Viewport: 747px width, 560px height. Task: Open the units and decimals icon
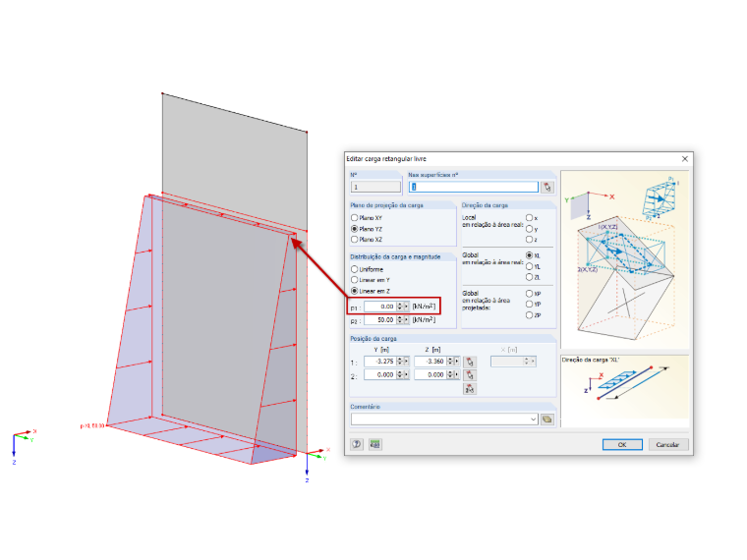click(374, 444)
